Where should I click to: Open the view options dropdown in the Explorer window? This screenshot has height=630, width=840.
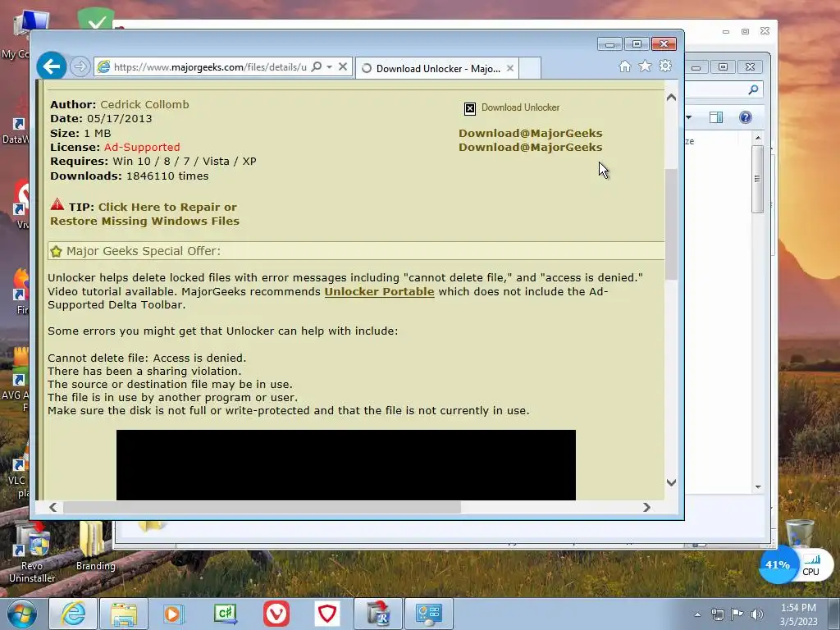coord(689,117)
